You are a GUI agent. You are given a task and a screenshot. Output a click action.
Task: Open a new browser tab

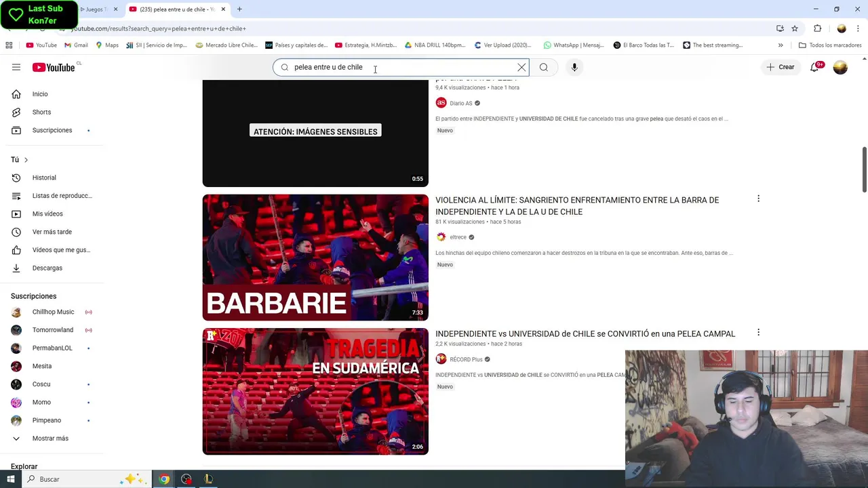click(239, 9)
